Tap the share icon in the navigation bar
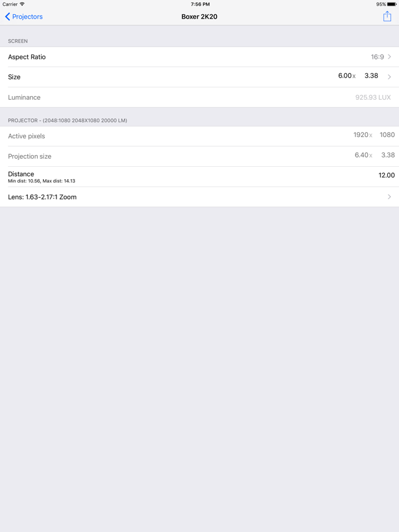399x532 pixels. click(x=387, y=16)
